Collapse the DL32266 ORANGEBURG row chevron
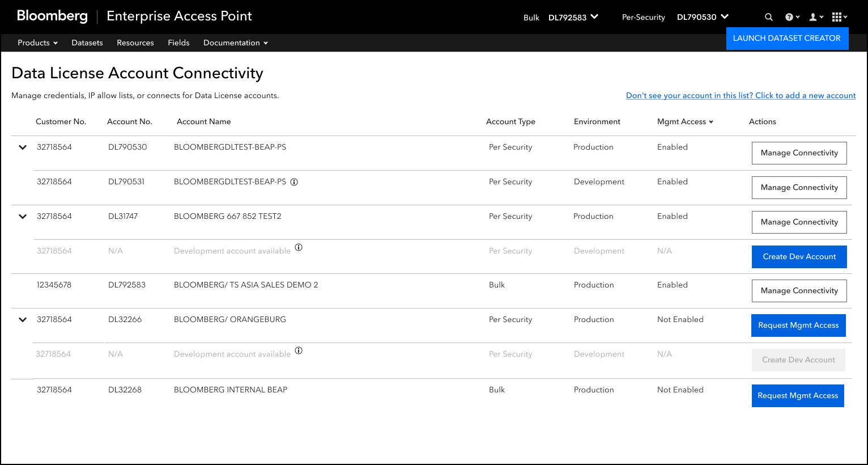Image resolution: width=868 pixels, height=465 pixels. [23, 320]
